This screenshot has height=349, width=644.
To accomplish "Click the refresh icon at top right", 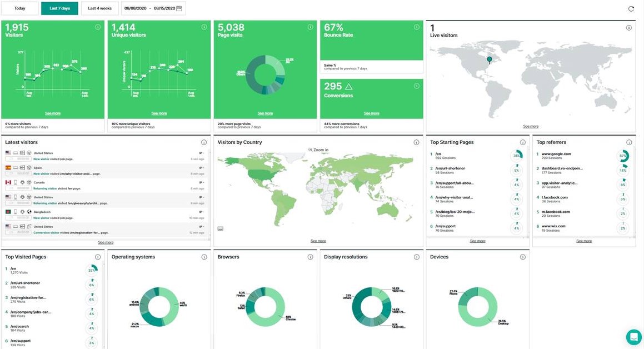I will (631, 8).
